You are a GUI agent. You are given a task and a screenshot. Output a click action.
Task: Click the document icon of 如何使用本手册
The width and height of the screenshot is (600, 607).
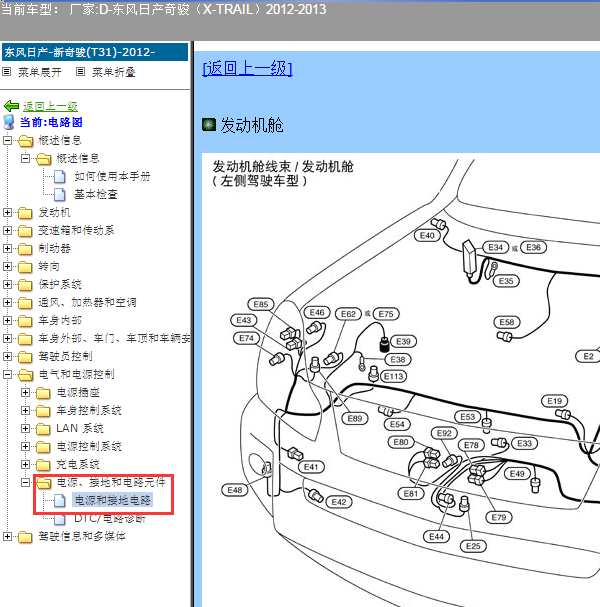tap(59, 177)
